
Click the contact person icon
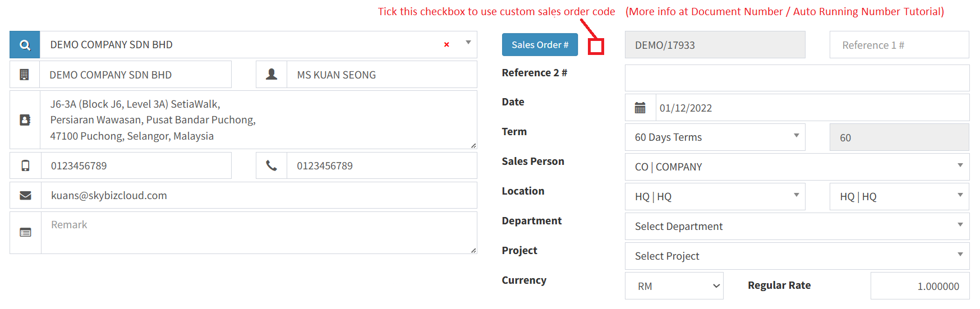pos(272,75)
